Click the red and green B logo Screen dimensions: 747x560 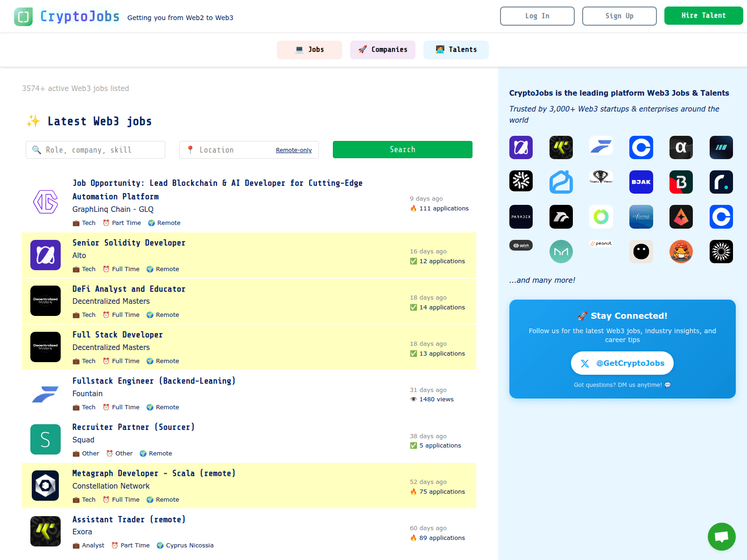tap(681, 182)
